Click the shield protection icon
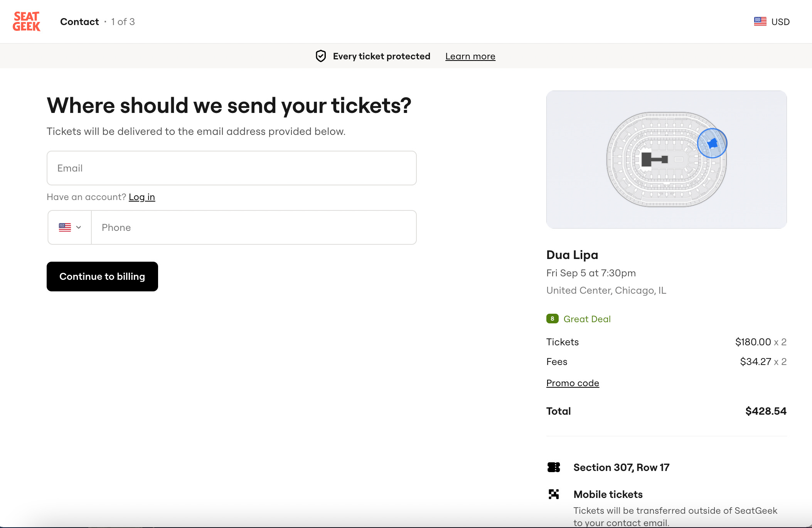 [x=321, y=56]
